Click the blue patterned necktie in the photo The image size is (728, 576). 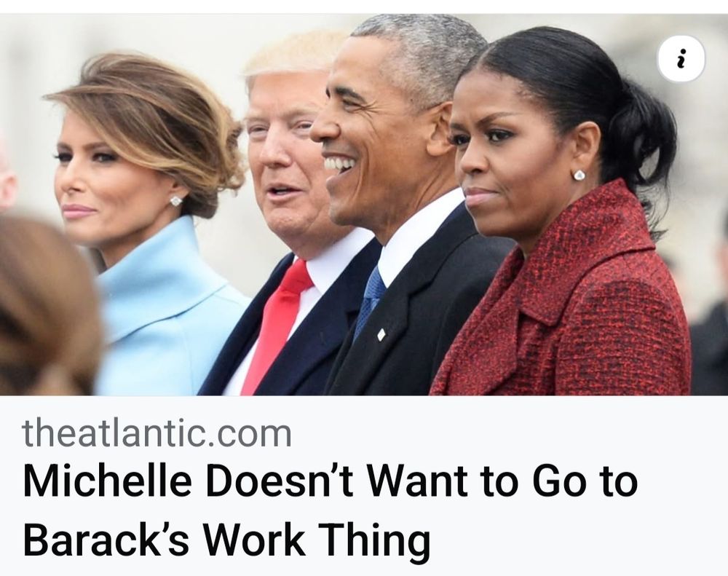(x=370, y=301)
